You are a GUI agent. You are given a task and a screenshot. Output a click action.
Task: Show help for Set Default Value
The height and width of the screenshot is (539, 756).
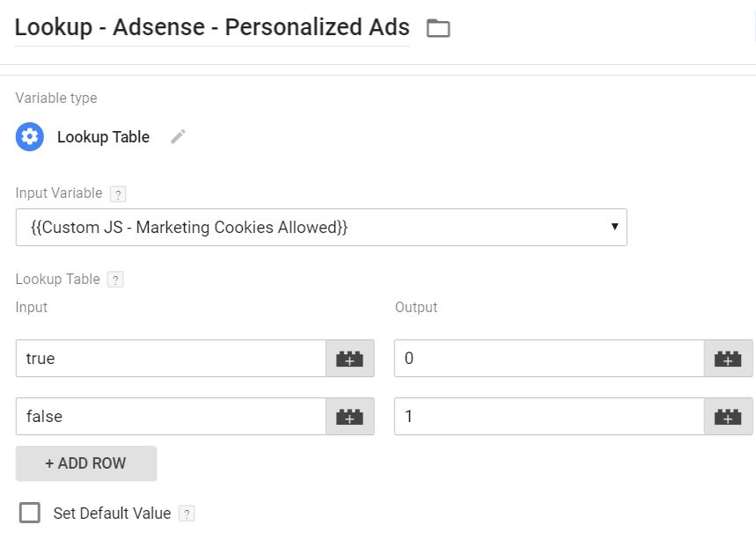point(187,514)
